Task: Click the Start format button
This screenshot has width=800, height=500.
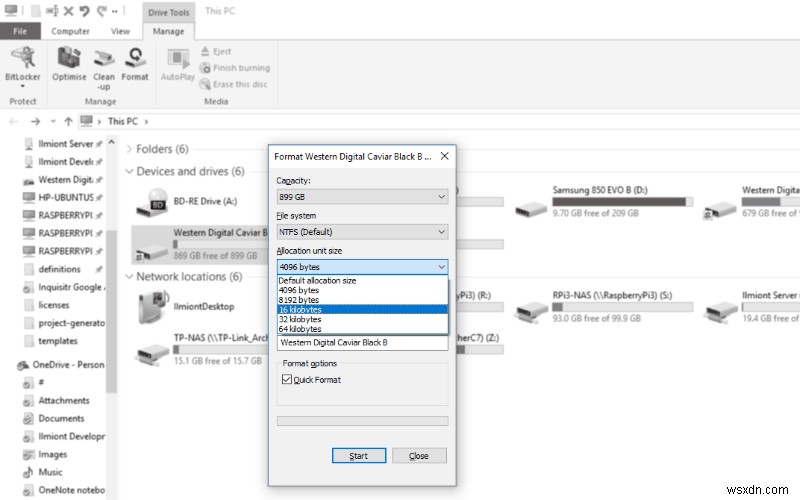Action: coord(359,456)
